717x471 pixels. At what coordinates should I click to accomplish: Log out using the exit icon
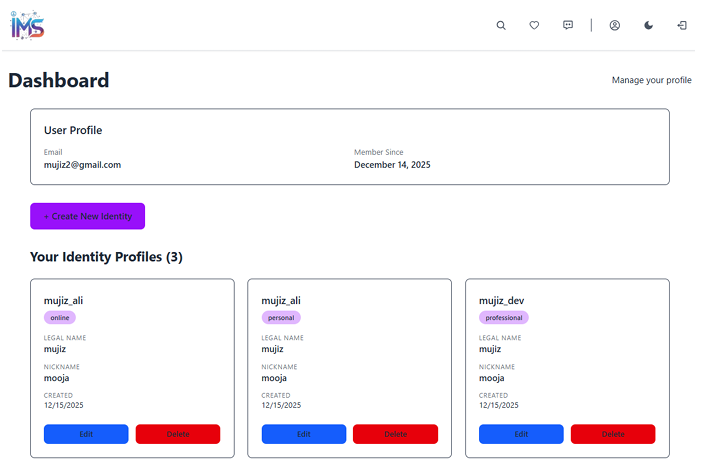tap(682, 26)
